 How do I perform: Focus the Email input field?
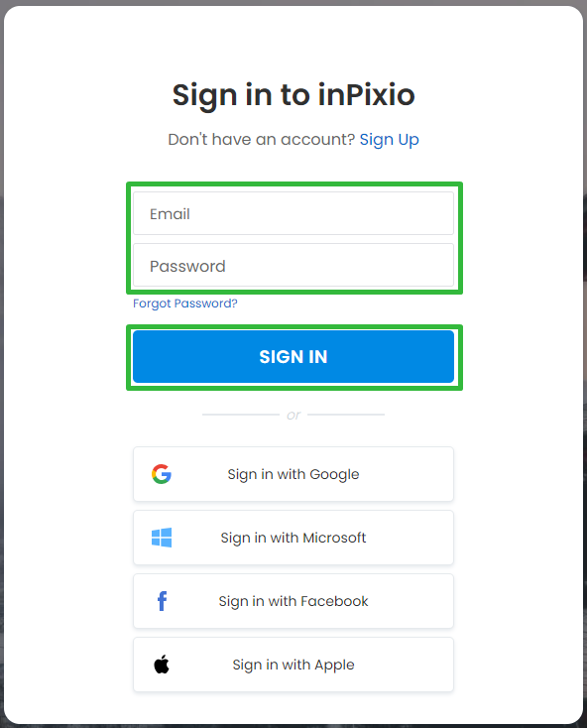pos(293,213)
